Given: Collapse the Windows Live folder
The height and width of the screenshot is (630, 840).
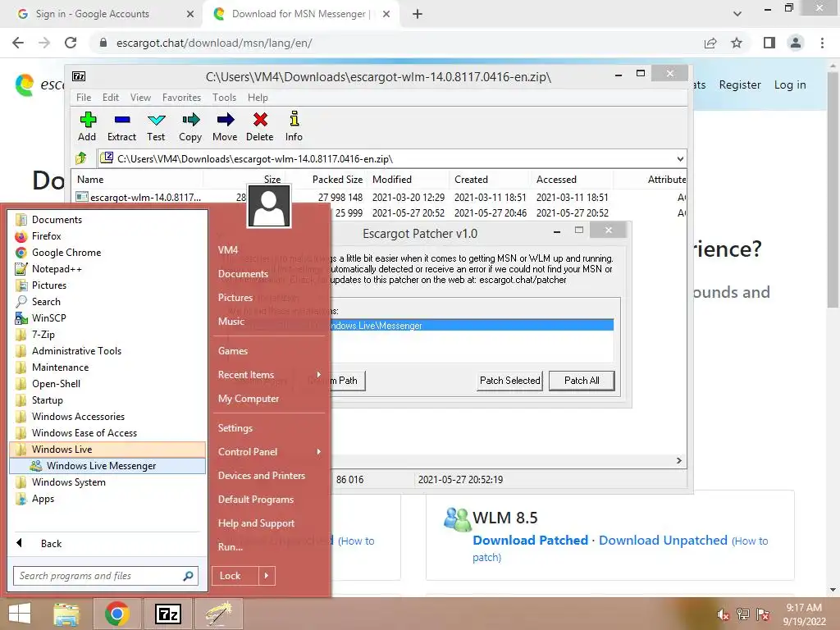Looking at the screenshot, I should click(x=107, y=450).
